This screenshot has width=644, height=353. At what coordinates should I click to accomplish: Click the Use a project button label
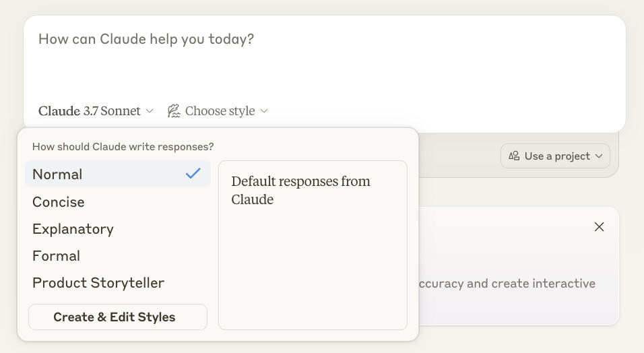click(557, 156)
